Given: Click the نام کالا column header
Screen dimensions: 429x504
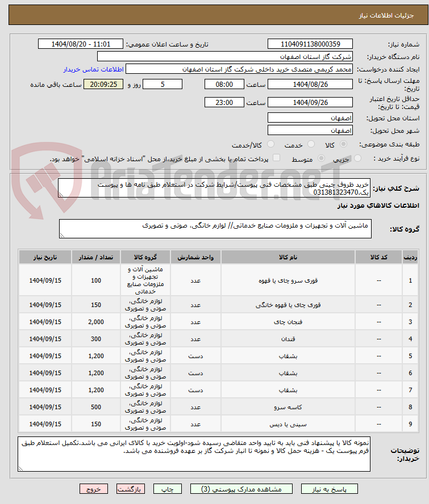Looking at the screenshot, I should pyautogui.click(x=288, y=257).
